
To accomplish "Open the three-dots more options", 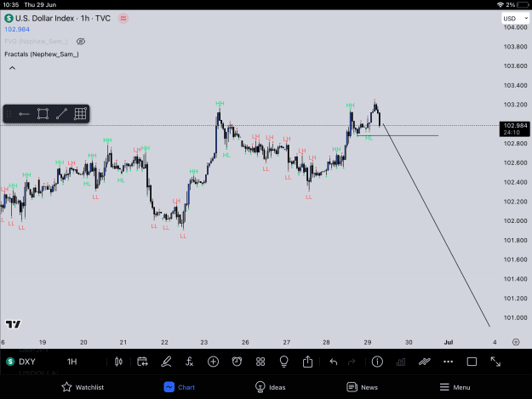I will click(449, 362).
